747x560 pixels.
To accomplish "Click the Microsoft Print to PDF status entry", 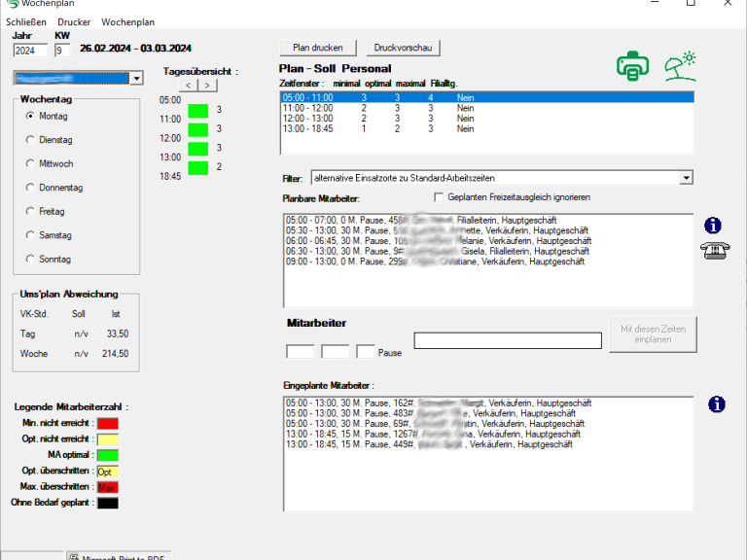I will click(119, 557).
